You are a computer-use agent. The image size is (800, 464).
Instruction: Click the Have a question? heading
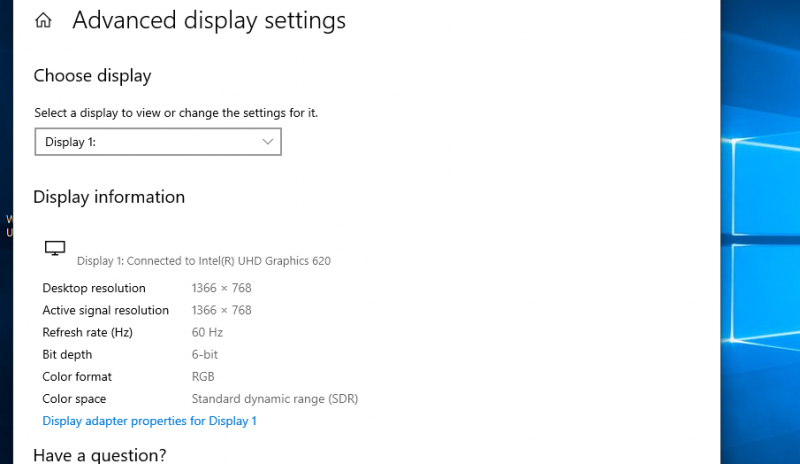click(x=100, y=456)
